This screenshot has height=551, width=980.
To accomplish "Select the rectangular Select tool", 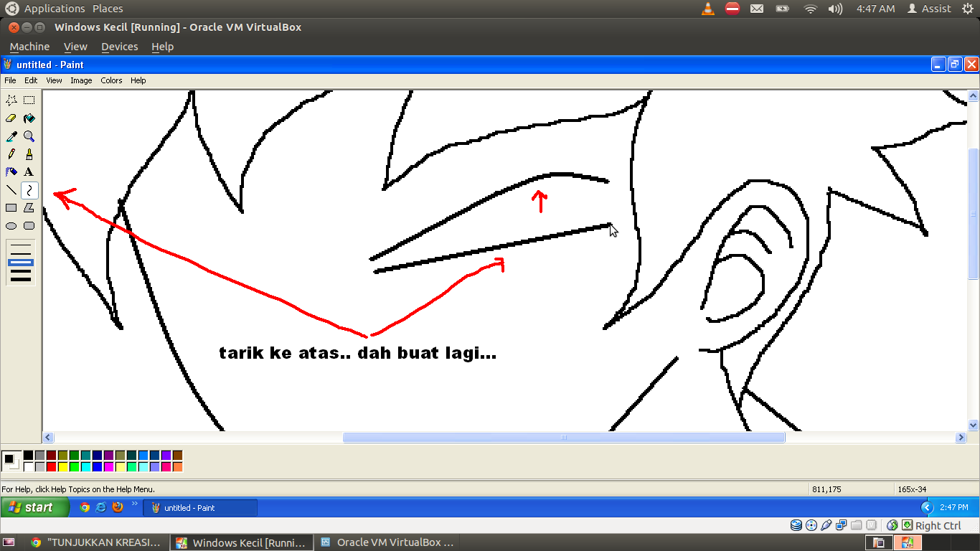I will (29, 100).
